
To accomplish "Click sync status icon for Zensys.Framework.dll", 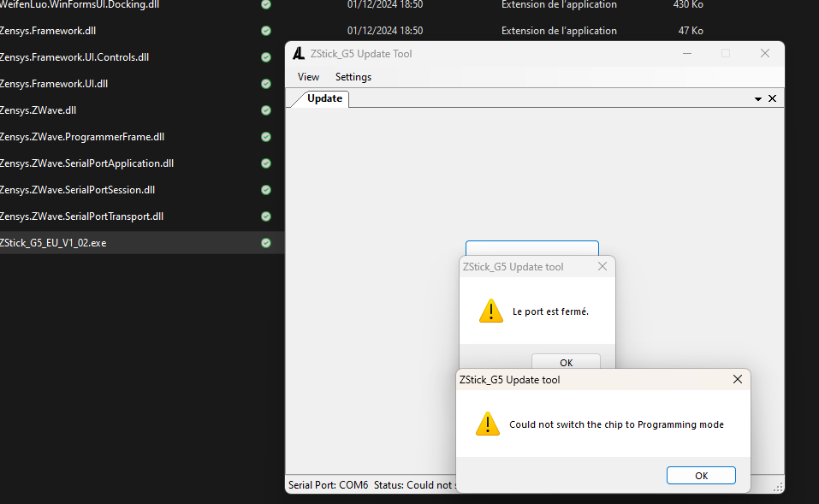I will 266,30.
